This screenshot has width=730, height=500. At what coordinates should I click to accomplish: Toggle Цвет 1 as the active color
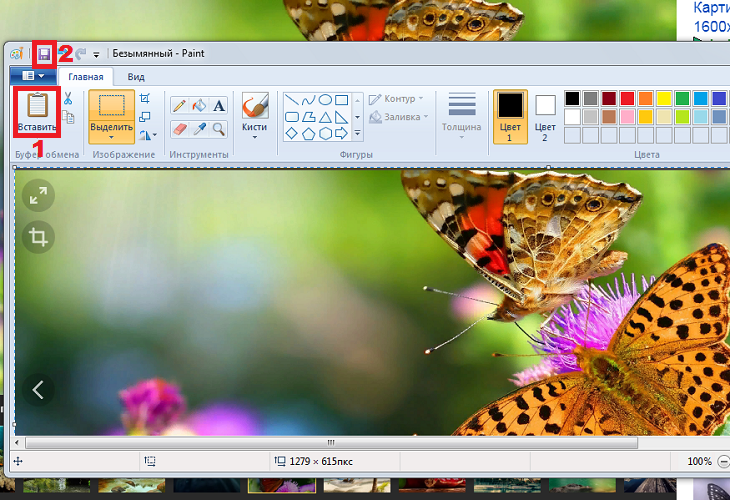click(x=510, y=116)
